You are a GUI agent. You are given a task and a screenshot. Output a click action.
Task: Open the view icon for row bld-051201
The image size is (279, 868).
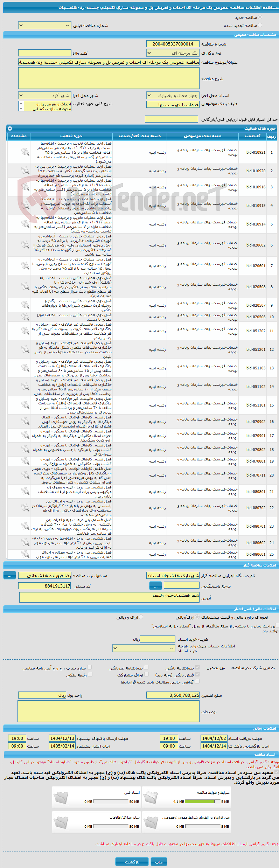tap(25, 349)
